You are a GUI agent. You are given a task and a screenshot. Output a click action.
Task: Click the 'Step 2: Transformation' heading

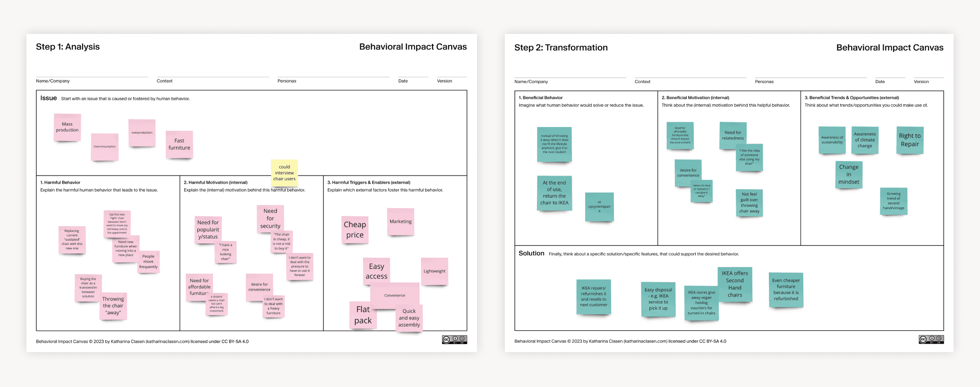[561, 48]
